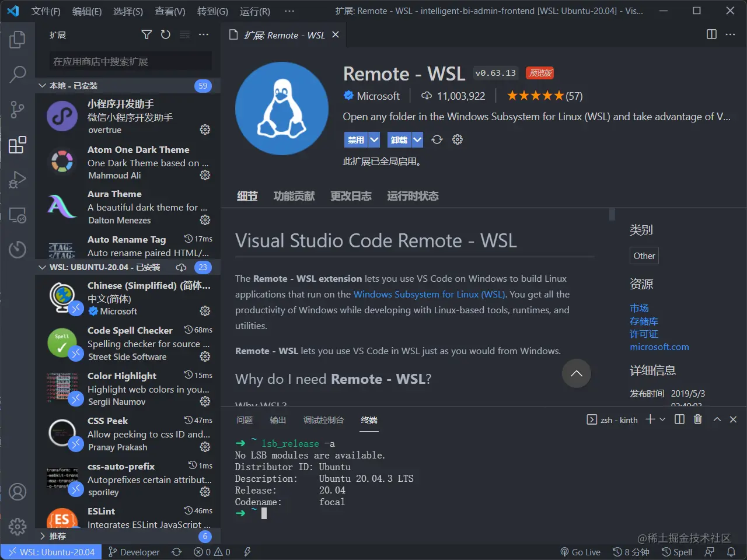Switch to the 更改日志 tab

tap(351, 196)
